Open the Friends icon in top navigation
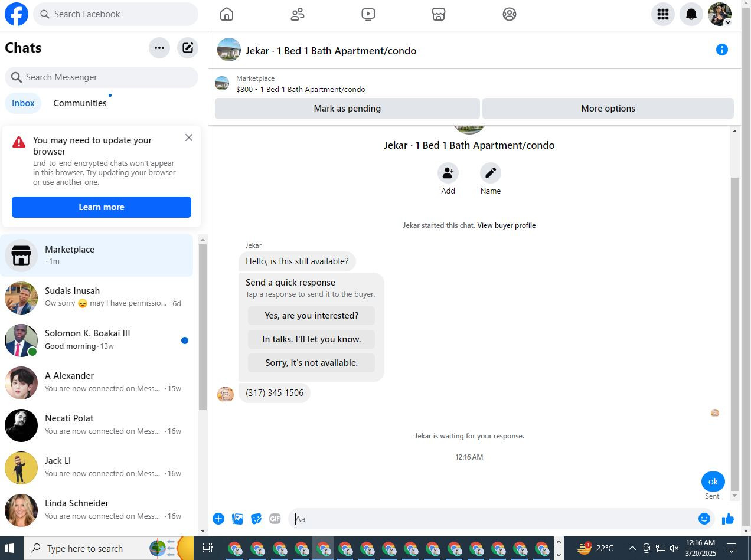This screenshot has height=560, width=751. (x=298, y=14)
